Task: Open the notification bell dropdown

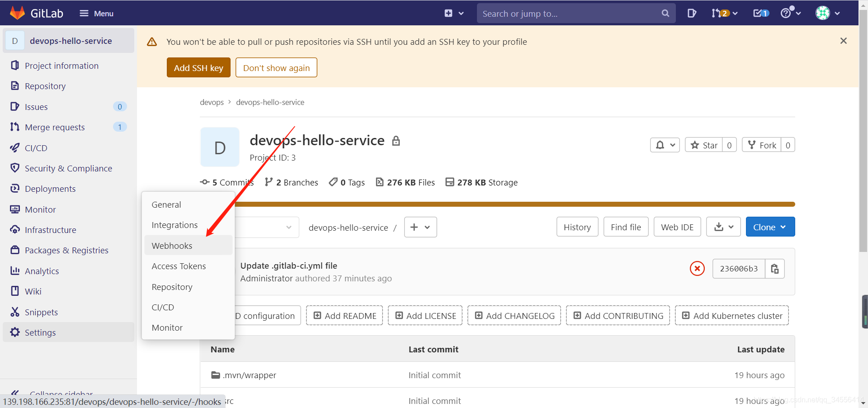Action: coord(665,145)
